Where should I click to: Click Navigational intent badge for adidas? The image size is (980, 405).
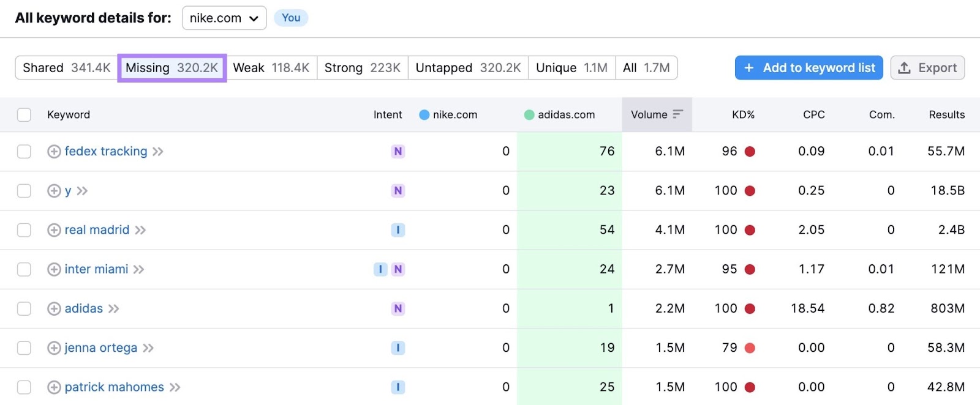pyautogui.click(x=398, y=309)
